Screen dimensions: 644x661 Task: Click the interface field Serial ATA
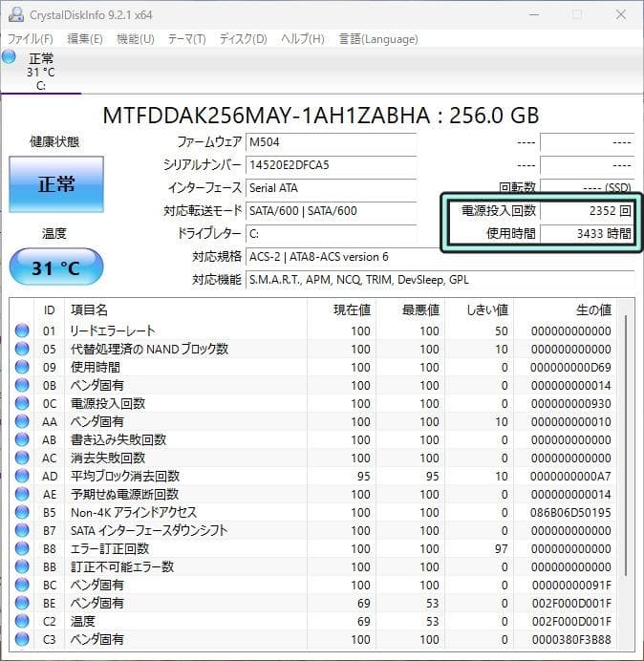pyautogui.click(x=331, y=188)
